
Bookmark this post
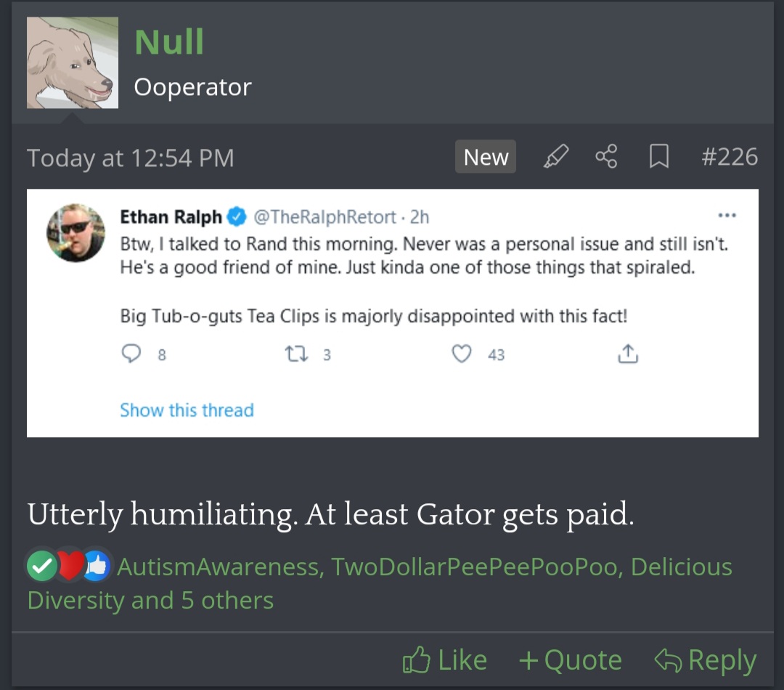[x=658, y=156]
